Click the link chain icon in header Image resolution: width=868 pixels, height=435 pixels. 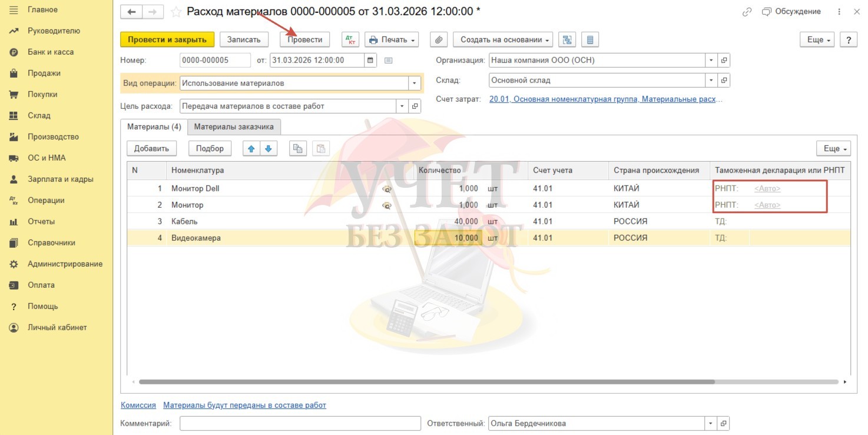coord(747,12)
